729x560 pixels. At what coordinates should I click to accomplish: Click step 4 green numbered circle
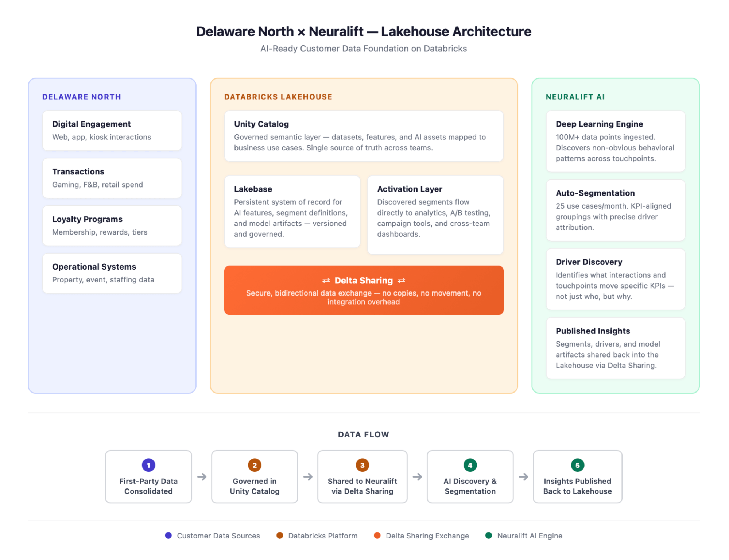[x=470, y=465]
